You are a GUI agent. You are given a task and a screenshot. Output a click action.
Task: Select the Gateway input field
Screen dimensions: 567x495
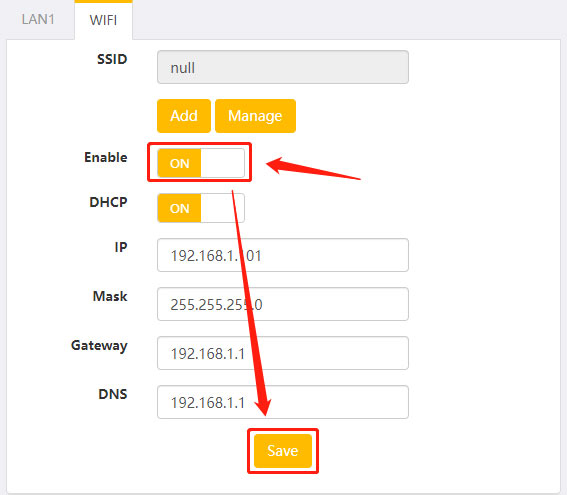click(283, 353)
